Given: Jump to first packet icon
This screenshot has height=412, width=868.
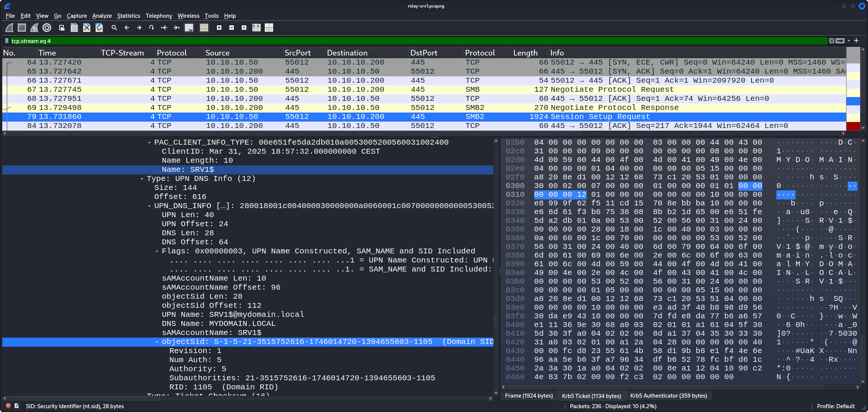Looking at the screenshot, I should coord(164,28).
